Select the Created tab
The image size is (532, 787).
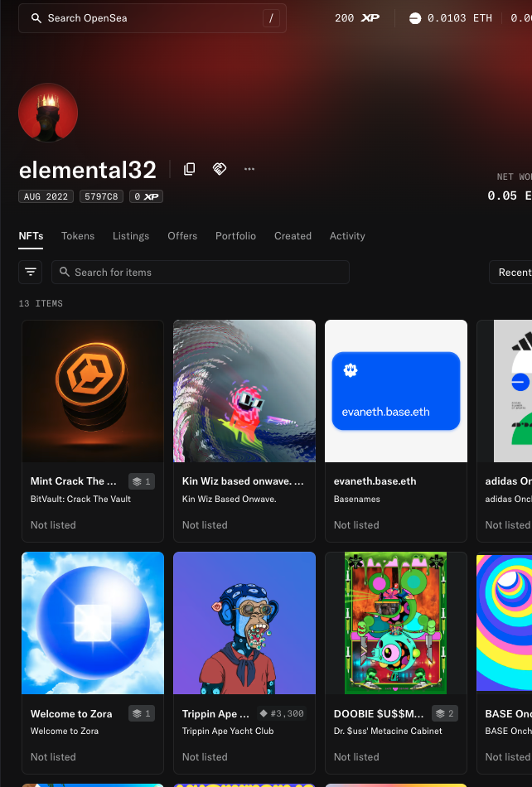[x=293, y=236]
